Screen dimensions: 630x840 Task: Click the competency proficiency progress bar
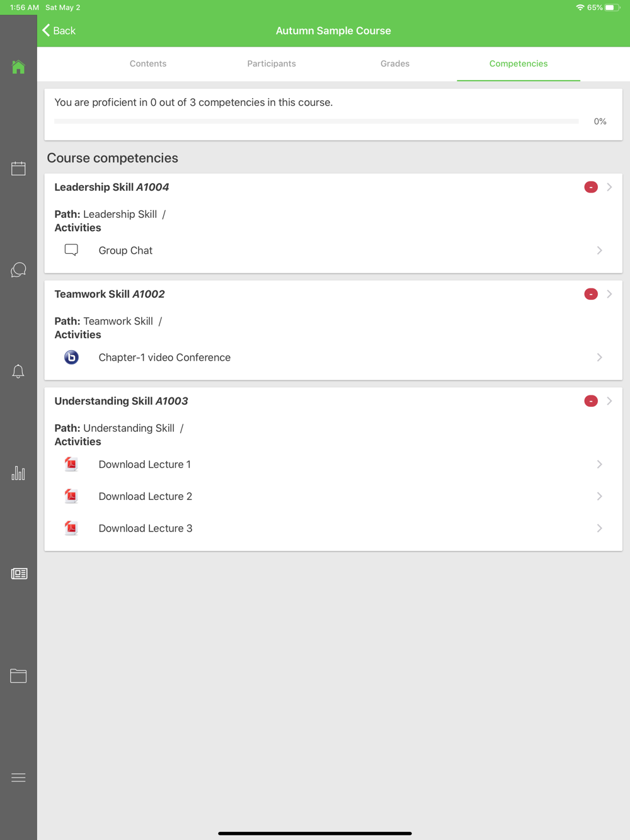point(316,122)
